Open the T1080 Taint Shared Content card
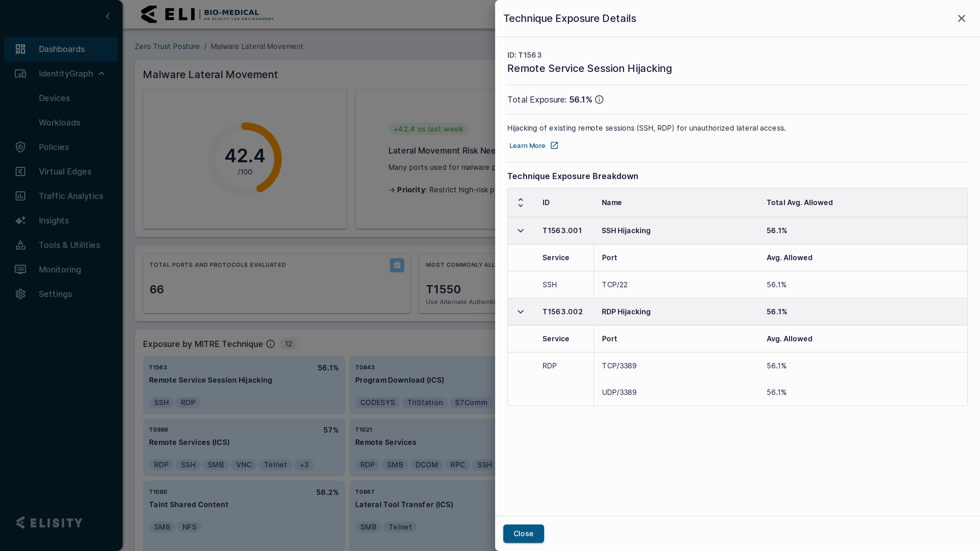 pos(244,515)
